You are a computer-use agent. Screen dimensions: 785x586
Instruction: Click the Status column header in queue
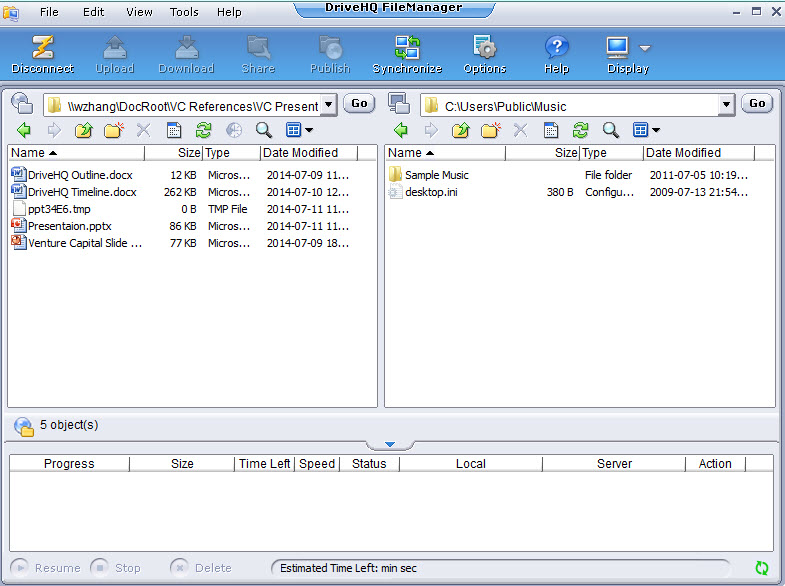(x=369, y=464)
